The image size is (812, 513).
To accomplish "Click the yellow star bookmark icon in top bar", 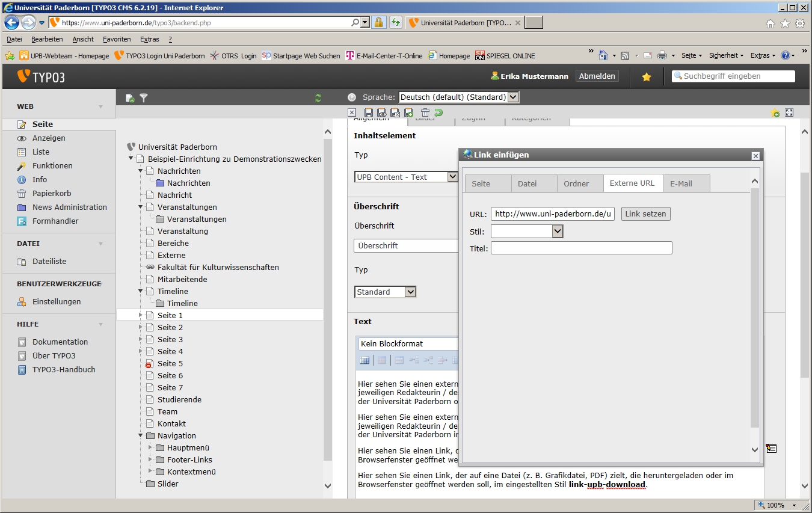I will pos(647,77).
